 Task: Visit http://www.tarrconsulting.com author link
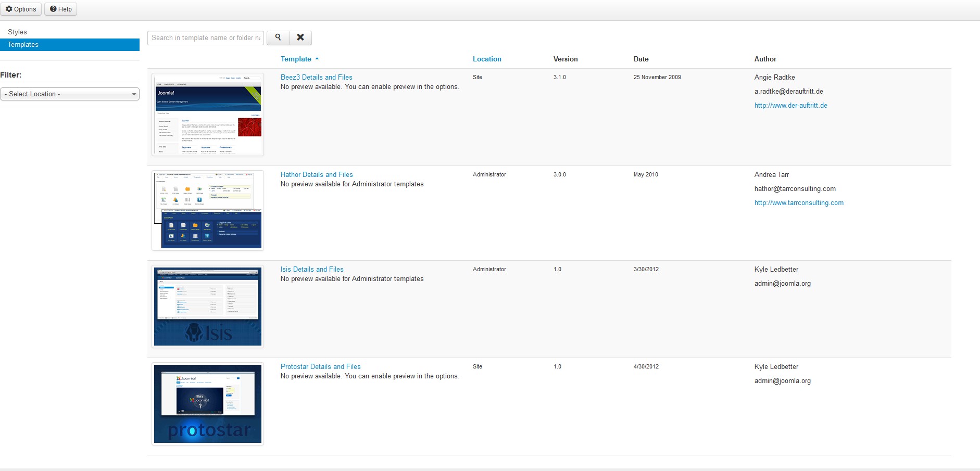click(799, 202)
